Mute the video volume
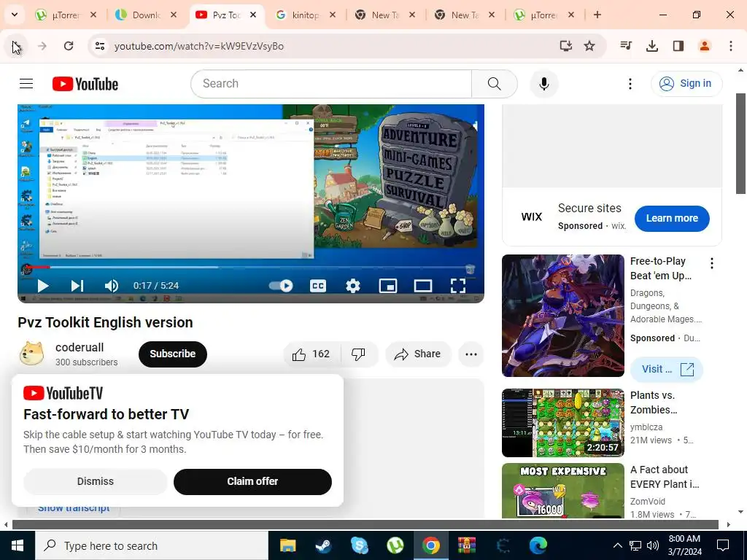Image resolution: width=747 pixels, height=560 pixels. (112, 286)
